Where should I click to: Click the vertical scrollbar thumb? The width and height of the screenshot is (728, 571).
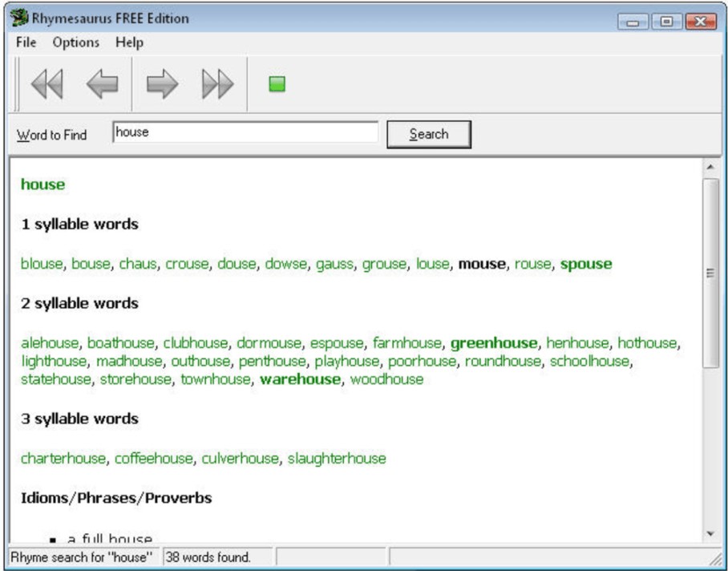pyautogui.click(x=710, y=273)
